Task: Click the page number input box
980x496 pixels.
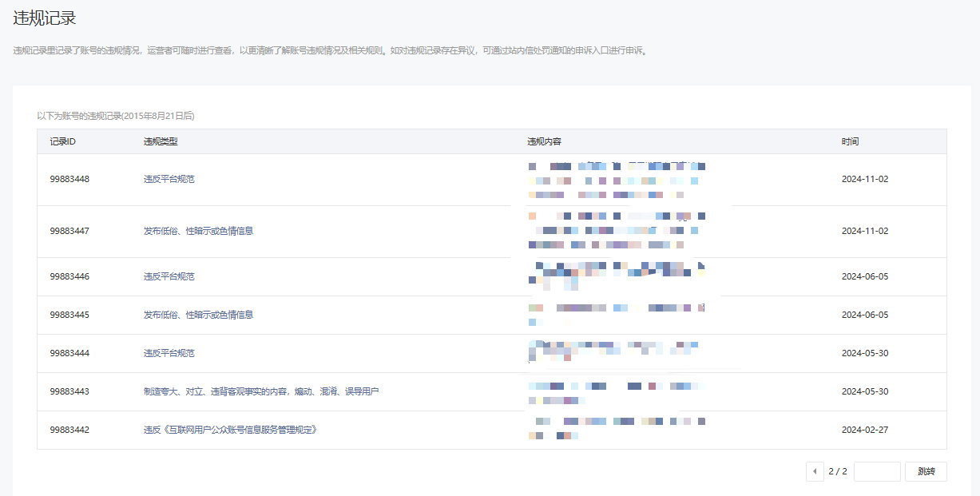Action: click(877, 471)
